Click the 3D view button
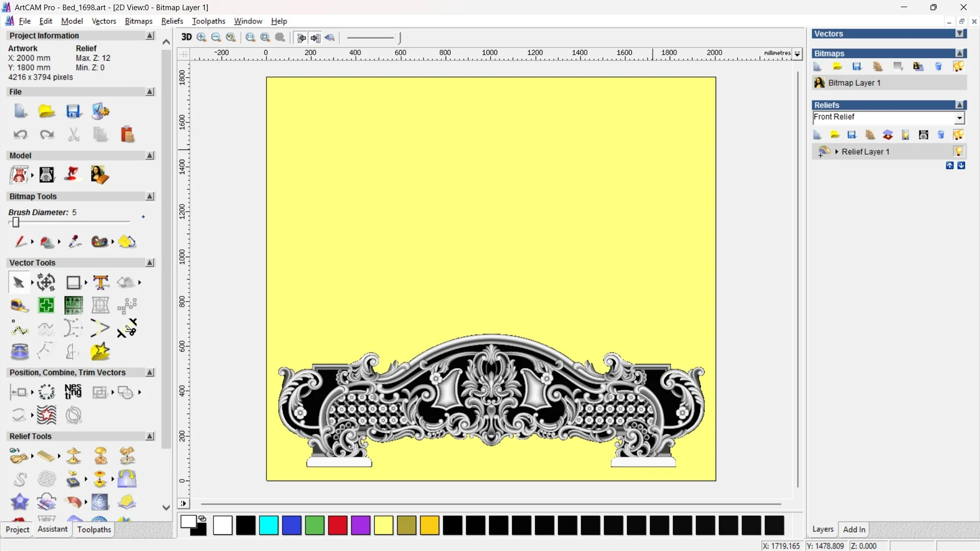This screenshot has height=551, width=980. coord(186,37)
